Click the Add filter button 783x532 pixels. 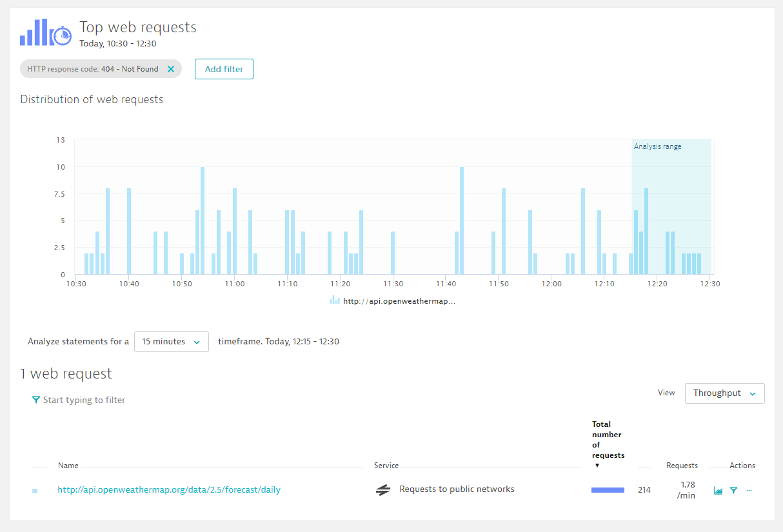pos(224,69)
